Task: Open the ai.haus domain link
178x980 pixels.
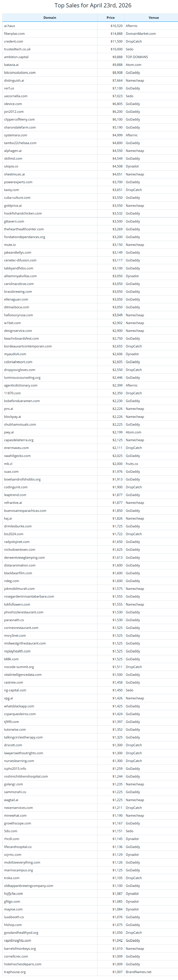Action: tap(10, 26)
